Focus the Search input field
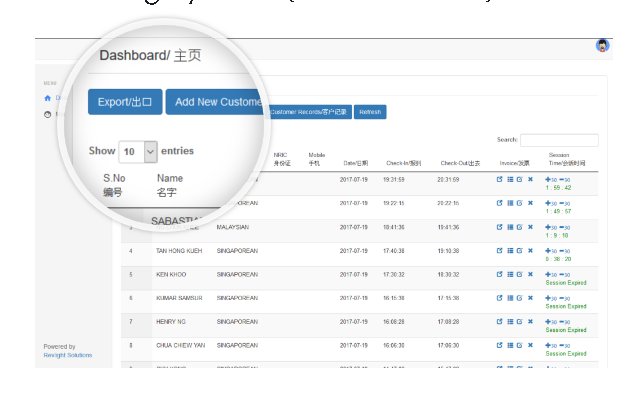630x414 pixels. click(x=559, y=140)
